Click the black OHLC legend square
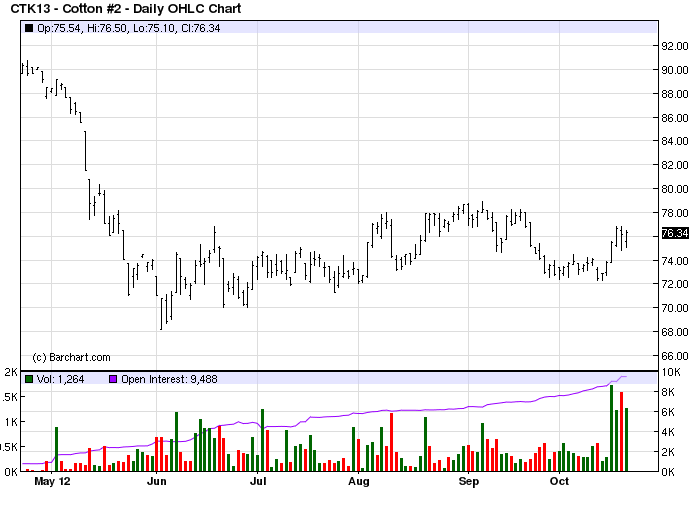The width and height of the screenshot is (700, 512). (x=29, y=28)
